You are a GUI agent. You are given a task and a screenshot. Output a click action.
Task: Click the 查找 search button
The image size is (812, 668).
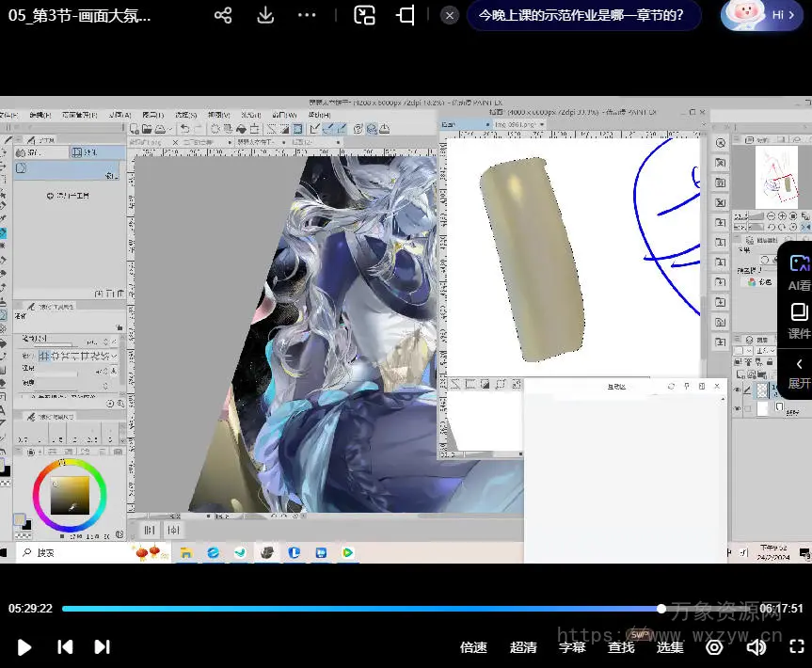click(621, 647)
